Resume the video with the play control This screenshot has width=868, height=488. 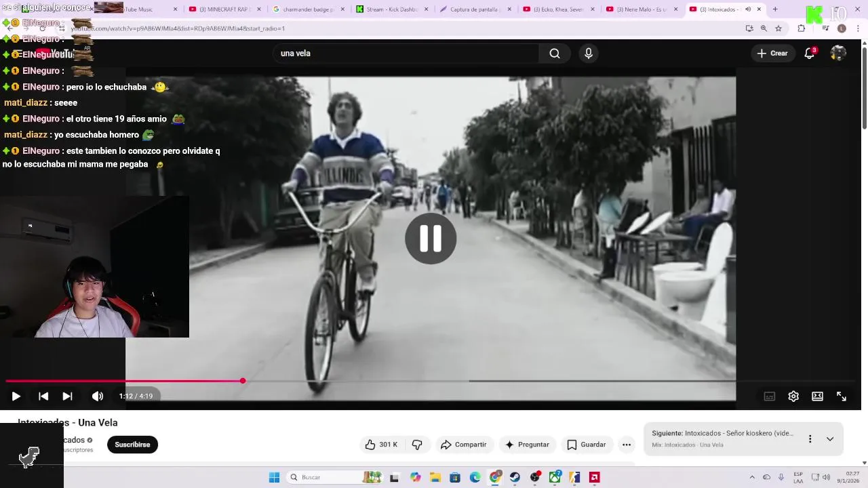(x=16, y=396)
